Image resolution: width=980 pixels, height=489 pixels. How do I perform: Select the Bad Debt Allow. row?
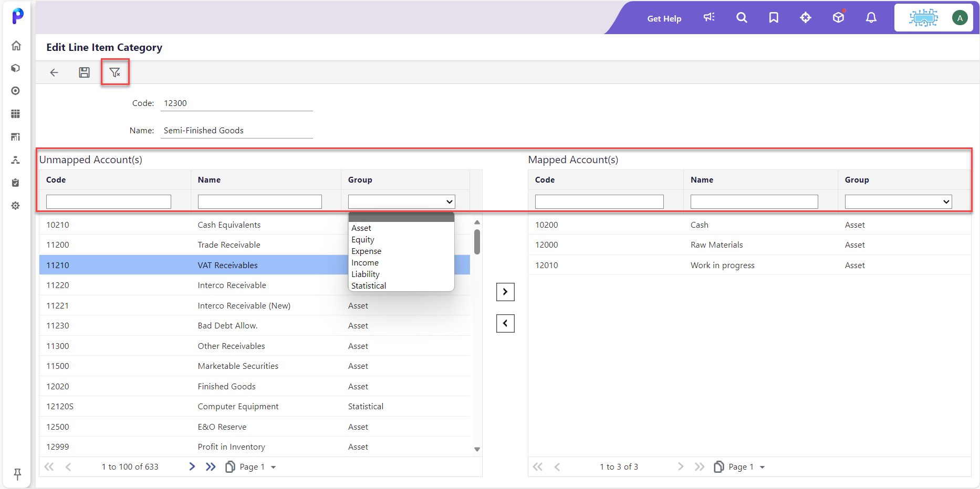click(255, 325)
